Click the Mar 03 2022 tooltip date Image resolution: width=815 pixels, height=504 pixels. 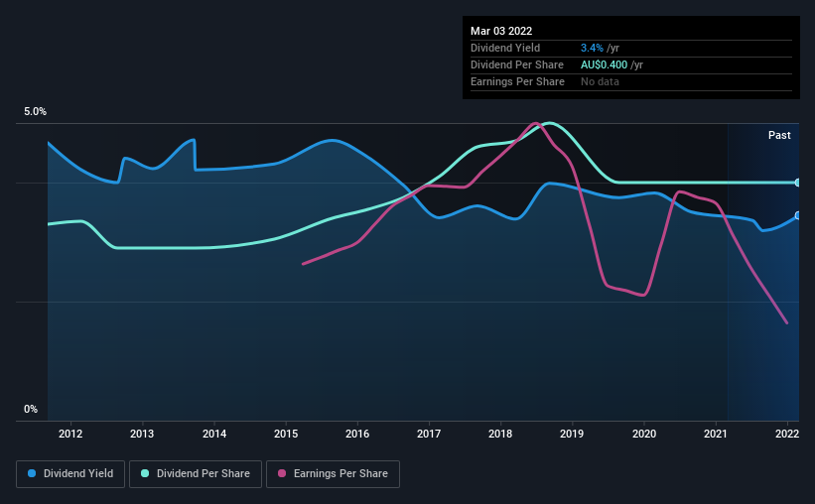point(501,31)
